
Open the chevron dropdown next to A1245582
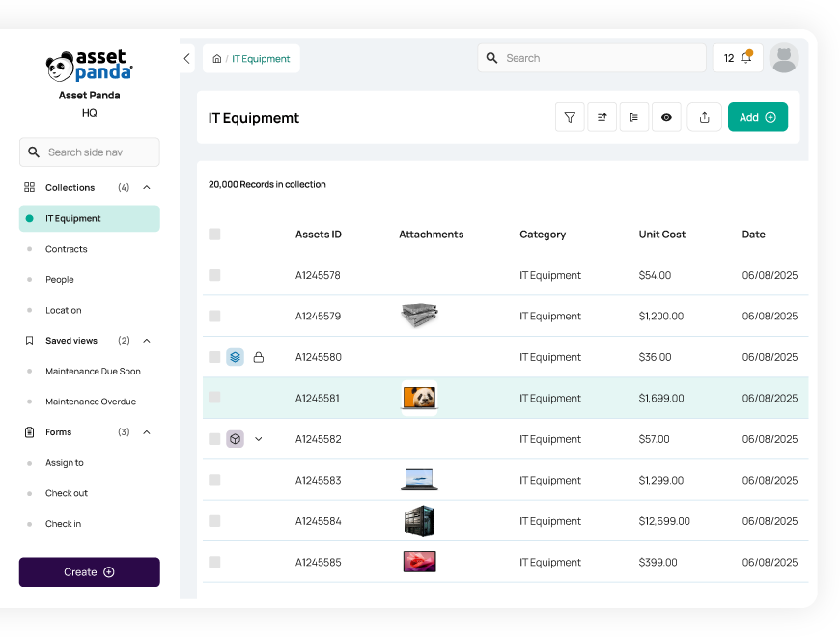(x=259, y=438)
